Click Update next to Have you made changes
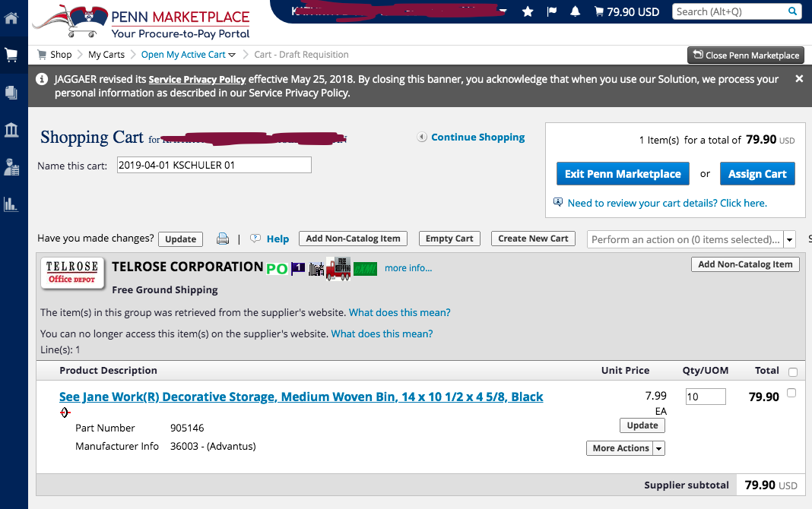 180,239
